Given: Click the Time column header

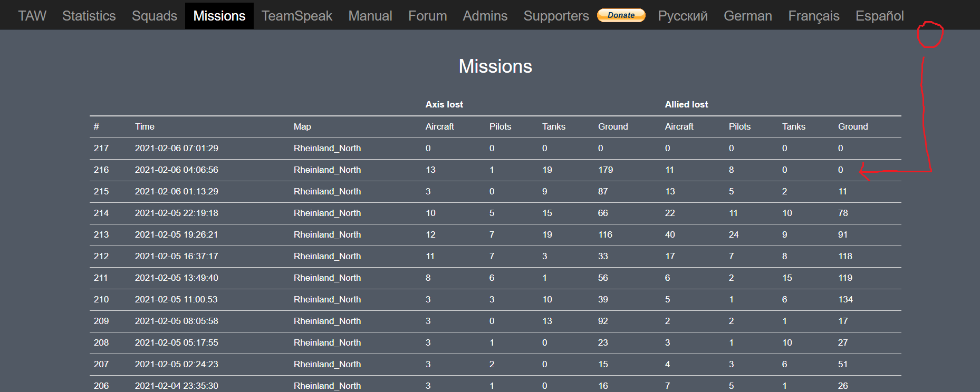Looking at the screenshot, I should 145,126.
